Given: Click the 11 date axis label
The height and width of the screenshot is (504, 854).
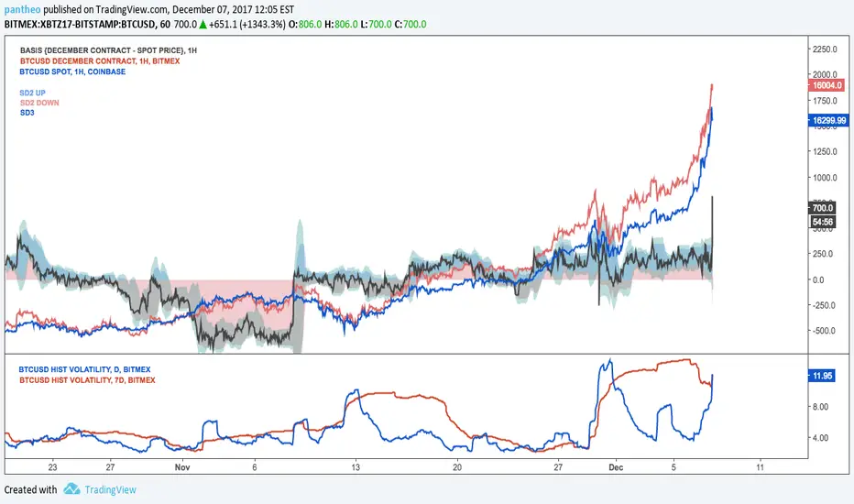Looking at the screenshot, I should [x=761, y=467].
